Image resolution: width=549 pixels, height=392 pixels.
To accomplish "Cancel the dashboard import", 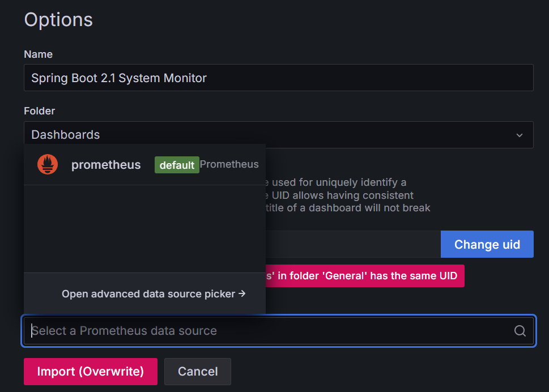I will click(x=198, y=372).
